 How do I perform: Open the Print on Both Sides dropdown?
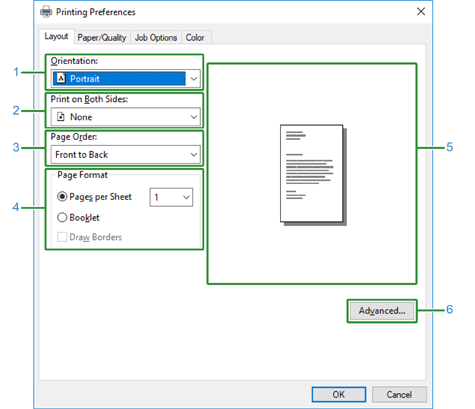[126, 117]
